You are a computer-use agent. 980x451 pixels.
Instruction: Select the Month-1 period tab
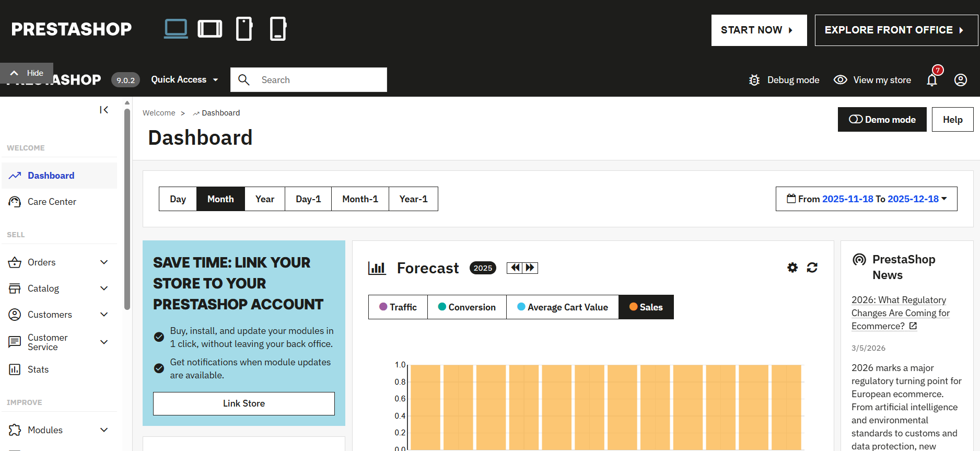tap(360, 199)
